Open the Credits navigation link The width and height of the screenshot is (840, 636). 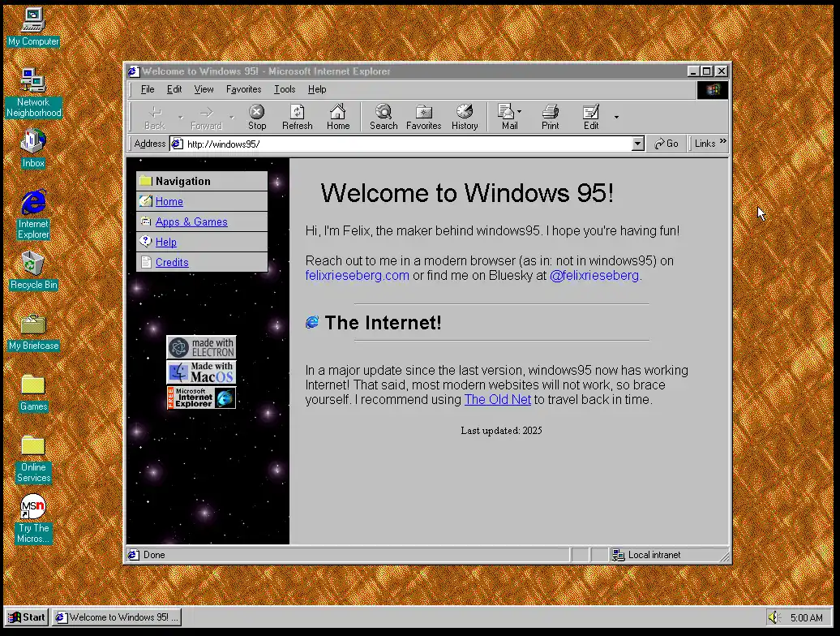172,263
